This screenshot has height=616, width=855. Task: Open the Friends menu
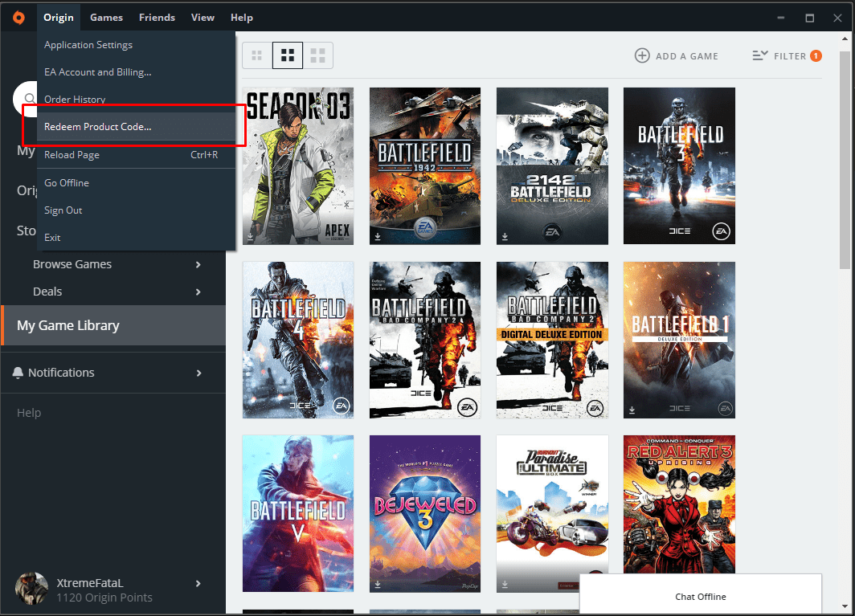(157, 18)
